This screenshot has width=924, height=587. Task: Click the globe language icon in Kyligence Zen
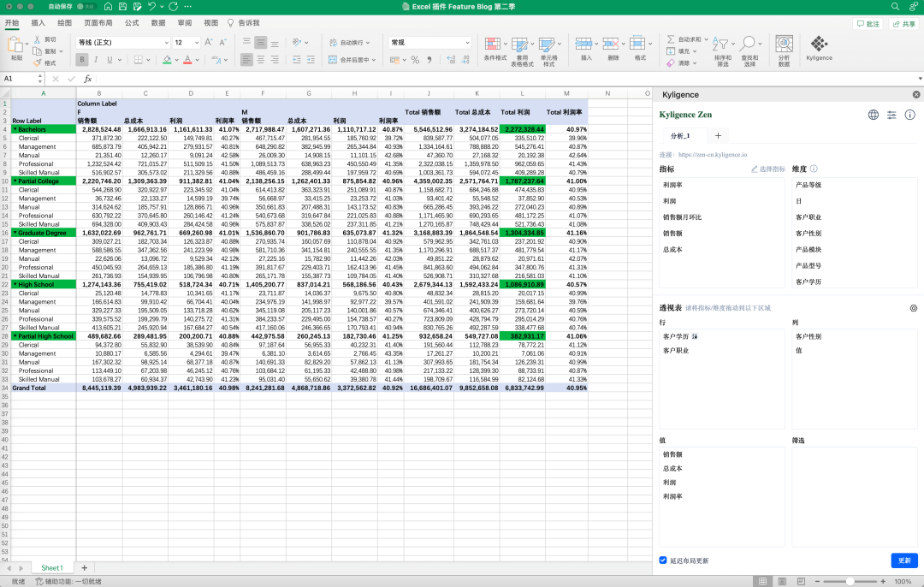[874, 115]
